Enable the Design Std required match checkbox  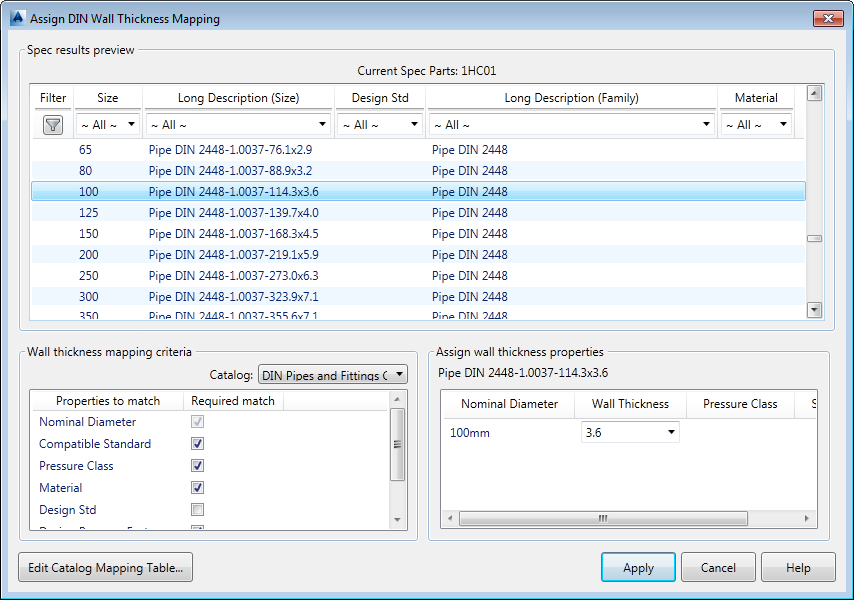click(197, 509)
